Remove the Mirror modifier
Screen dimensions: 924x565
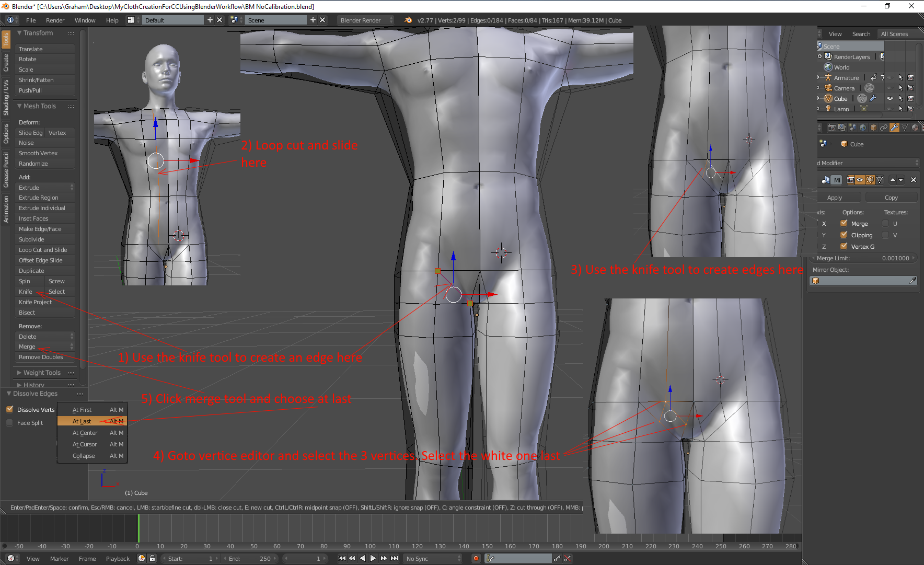(914, 180)
